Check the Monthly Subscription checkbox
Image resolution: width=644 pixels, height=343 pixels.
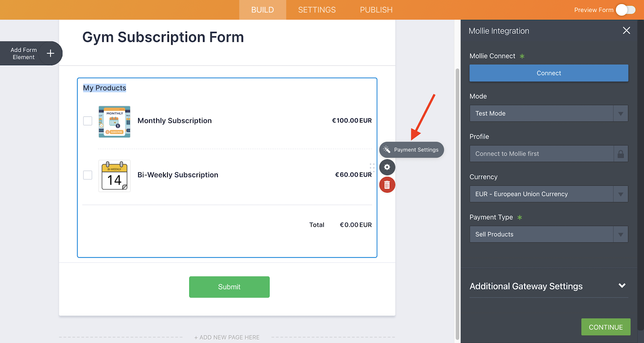tap(88, 121)
